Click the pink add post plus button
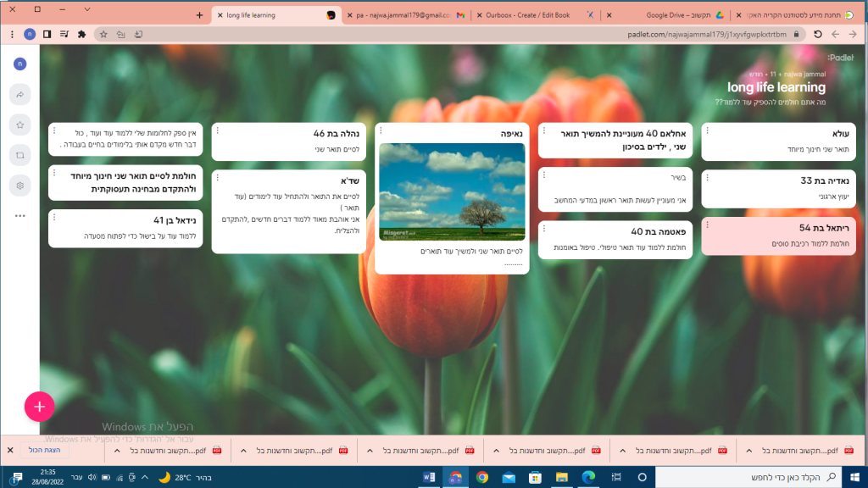Screen dimensions: 868x488 39,407
